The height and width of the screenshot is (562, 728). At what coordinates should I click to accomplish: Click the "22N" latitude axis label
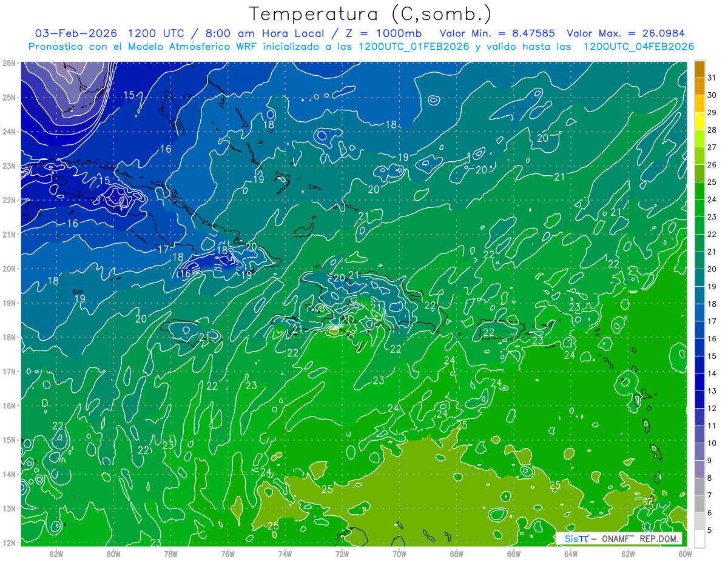coord(8,200)
